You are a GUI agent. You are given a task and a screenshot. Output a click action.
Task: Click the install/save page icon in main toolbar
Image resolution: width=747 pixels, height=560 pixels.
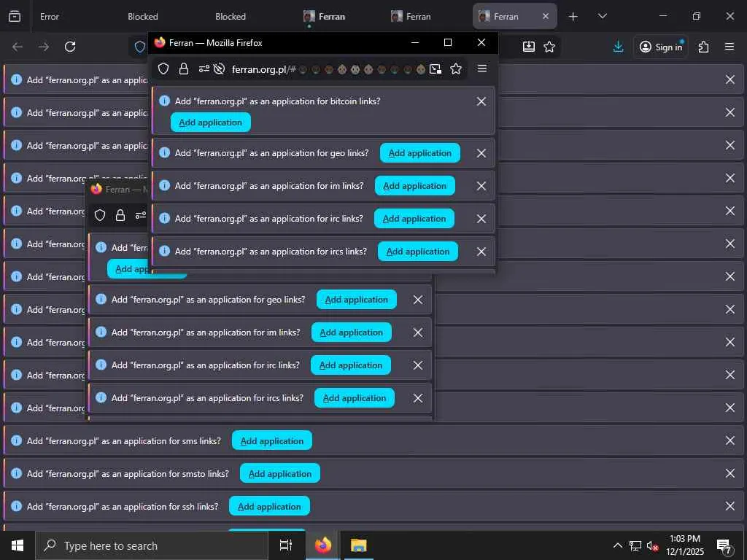coord(529,46)
